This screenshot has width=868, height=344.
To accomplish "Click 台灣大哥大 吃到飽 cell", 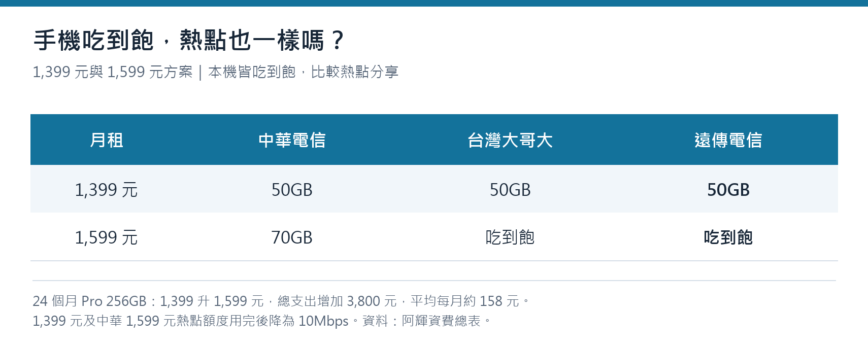I will pyautogui.click(x=510, y=237).
